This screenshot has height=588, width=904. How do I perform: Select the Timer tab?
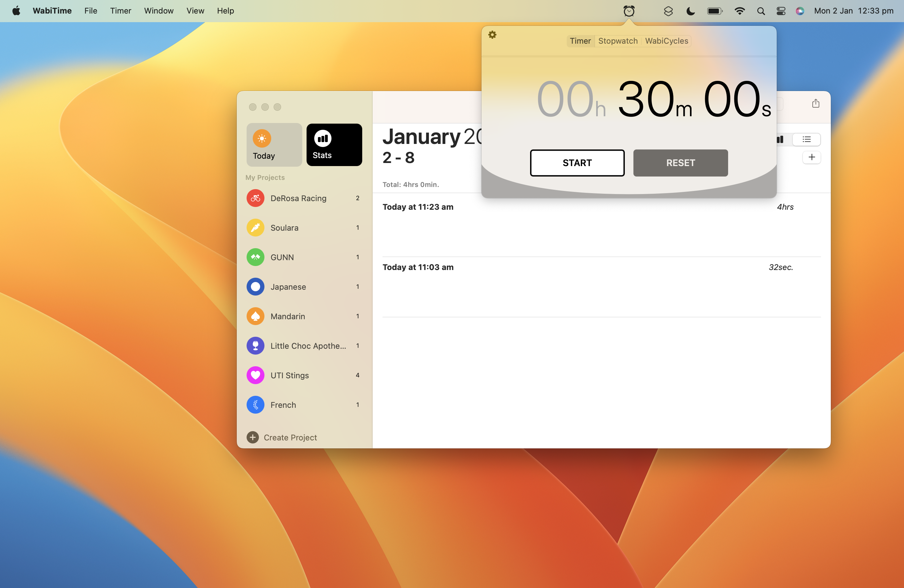click(x=580, y=41)
